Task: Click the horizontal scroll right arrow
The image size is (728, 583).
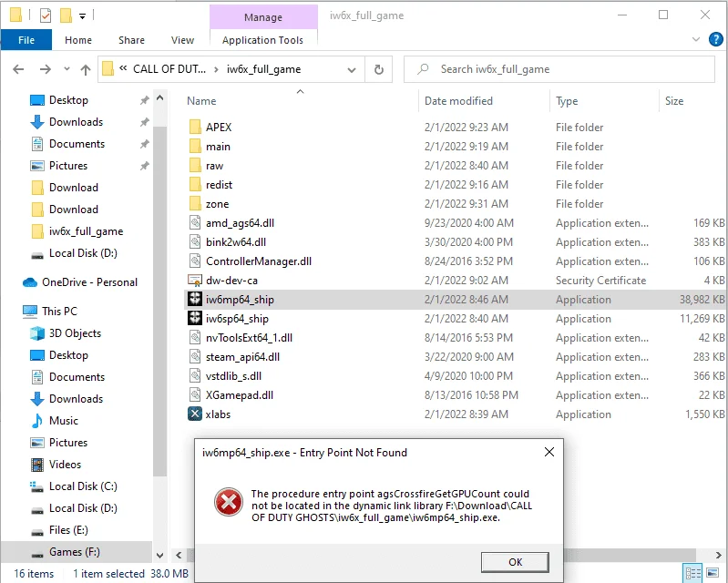Action: point(718,555)
